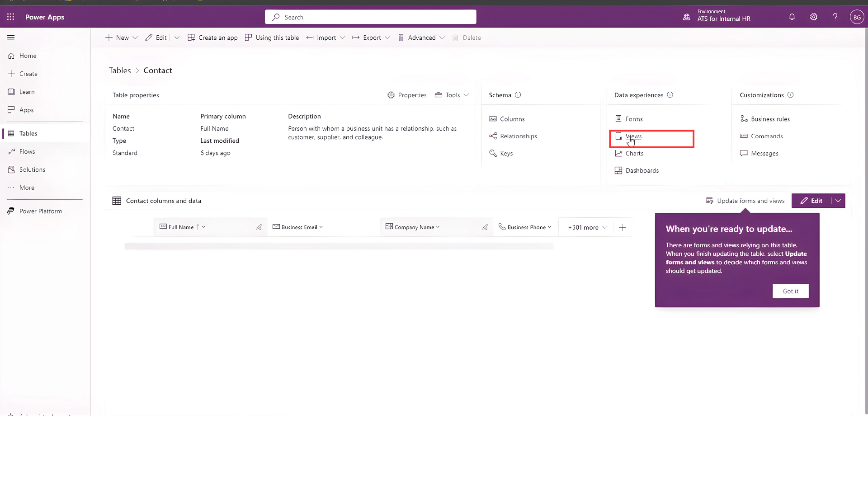Open the Advanced menu
Screen dimensions: 868x488
tap(421, 38)
